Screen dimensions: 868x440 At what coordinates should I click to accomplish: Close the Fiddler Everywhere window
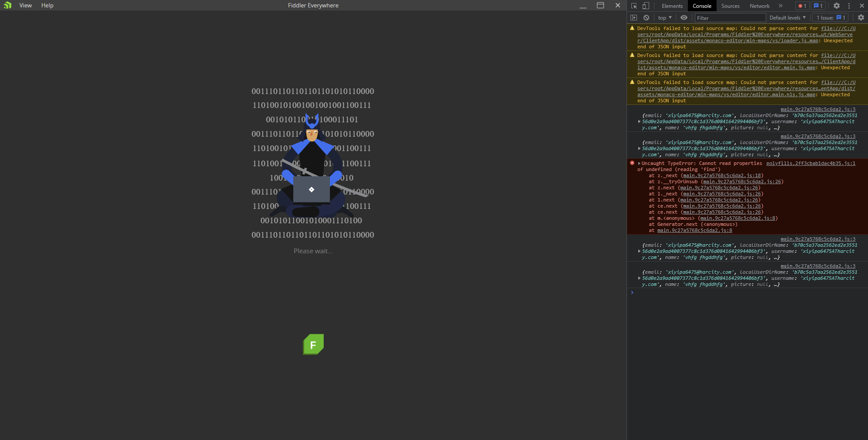coord(618,5)
